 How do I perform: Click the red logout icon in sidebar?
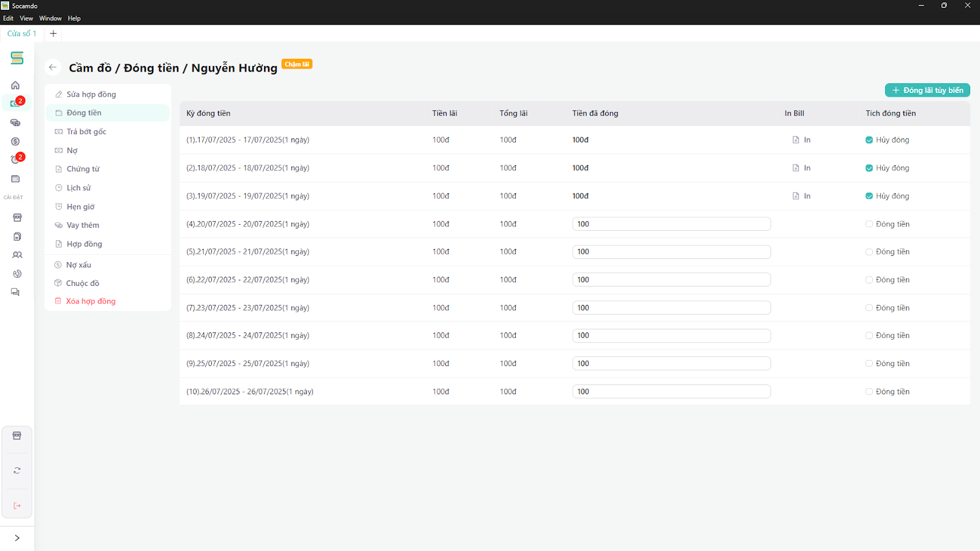coord(17,506)
